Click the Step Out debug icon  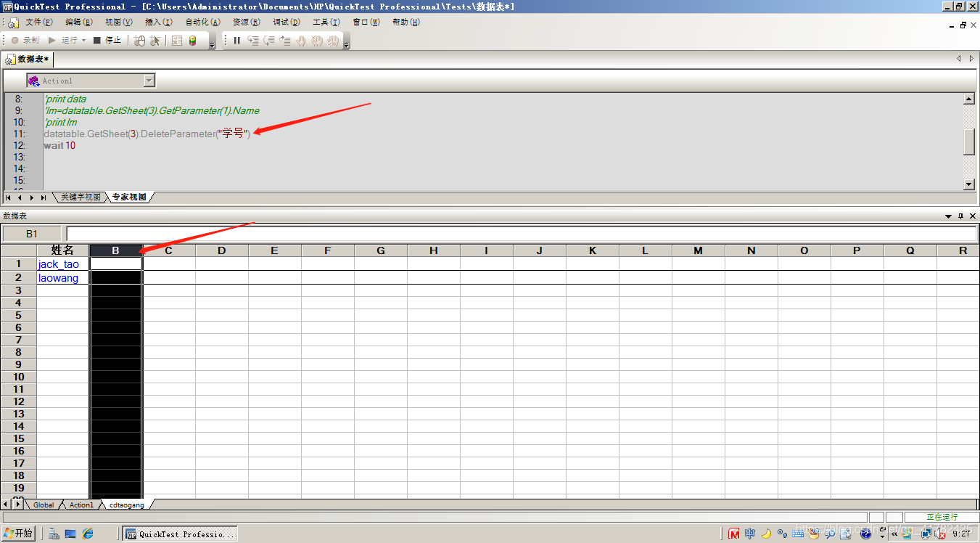tap(285, 41)
